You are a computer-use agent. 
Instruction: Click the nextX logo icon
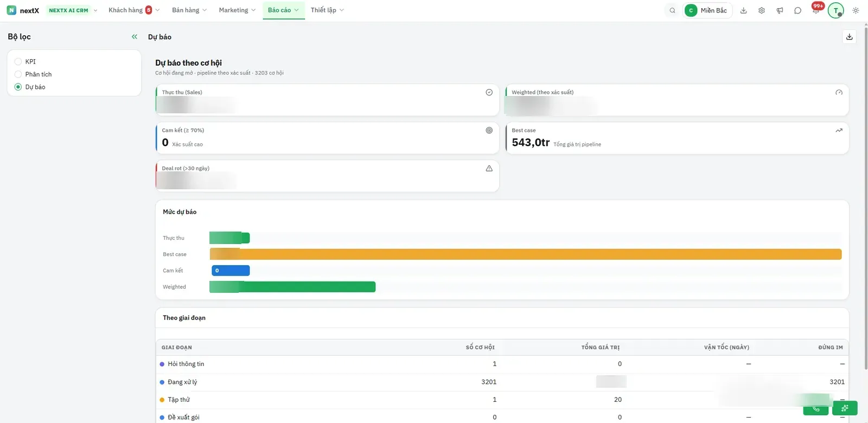pyautogui.click(x=11, y=10)
